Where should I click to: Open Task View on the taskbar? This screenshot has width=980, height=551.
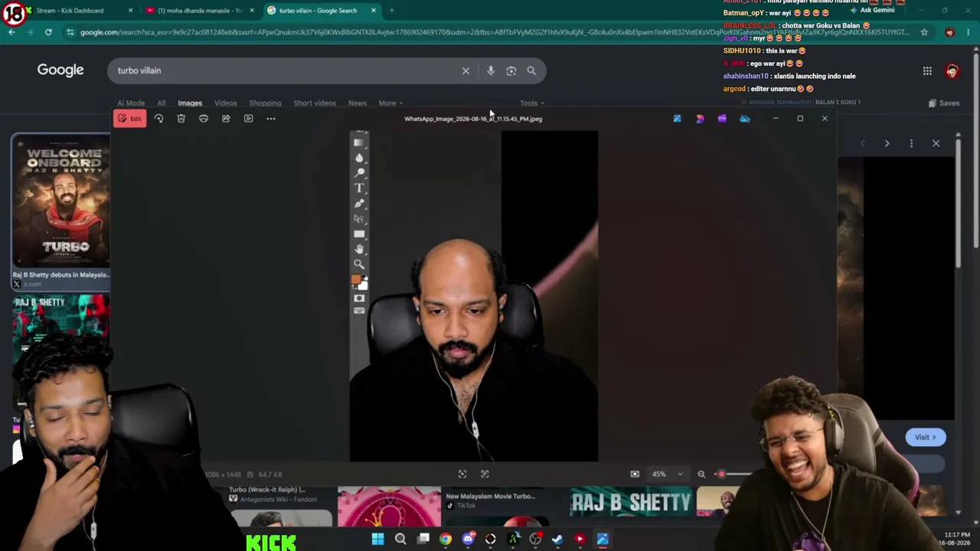[423, 540]
